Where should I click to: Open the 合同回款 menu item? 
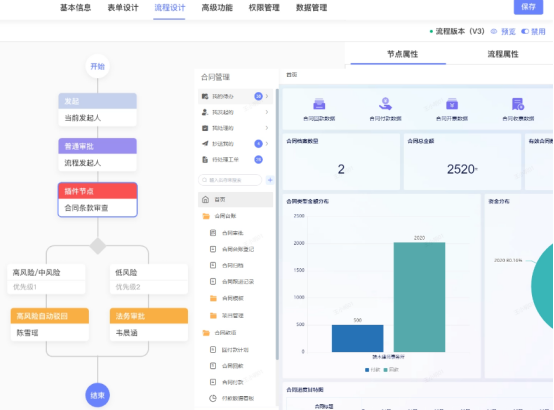coord(232,366)
